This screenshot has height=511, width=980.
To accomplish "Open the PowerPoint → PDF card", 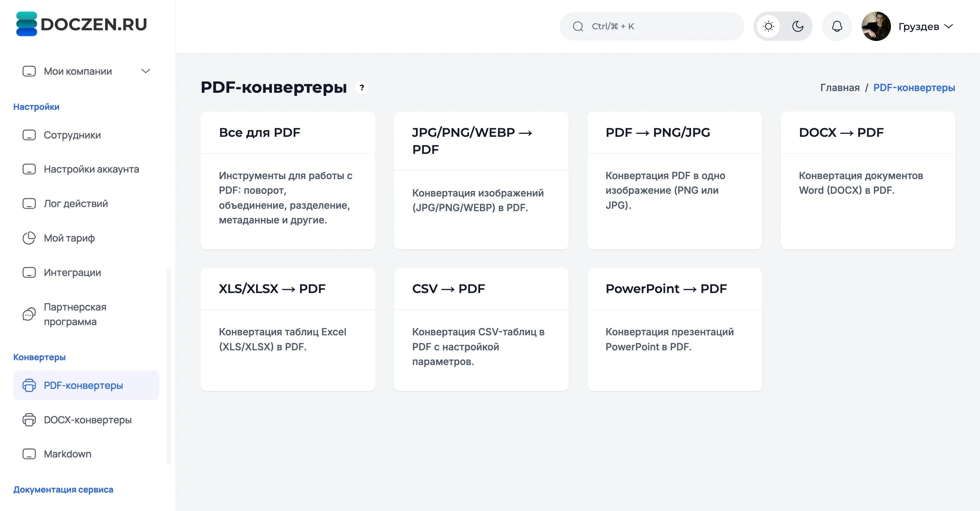I will tap(674, 329).
